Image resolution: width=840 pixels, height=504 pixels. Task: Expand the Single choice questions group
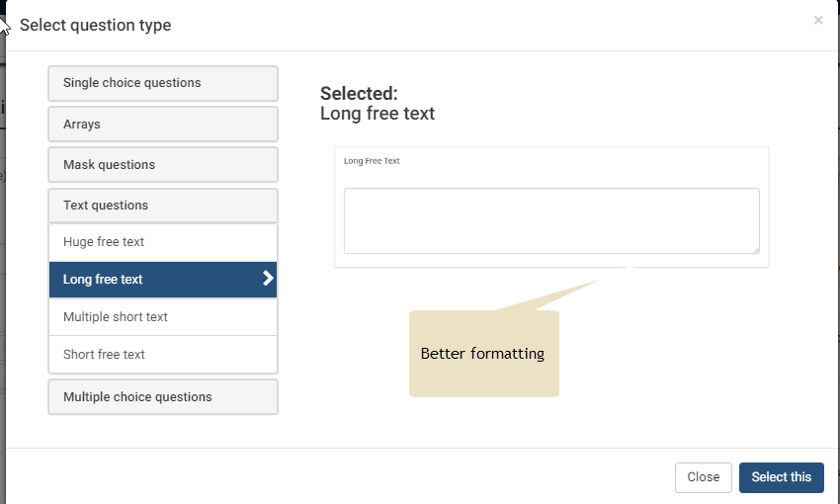162,83
